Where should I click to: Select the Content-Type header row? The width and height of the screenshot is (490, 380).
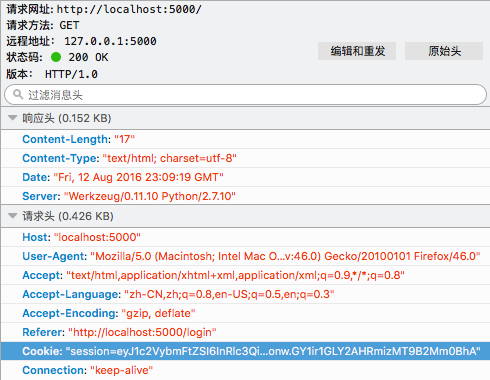246,158
